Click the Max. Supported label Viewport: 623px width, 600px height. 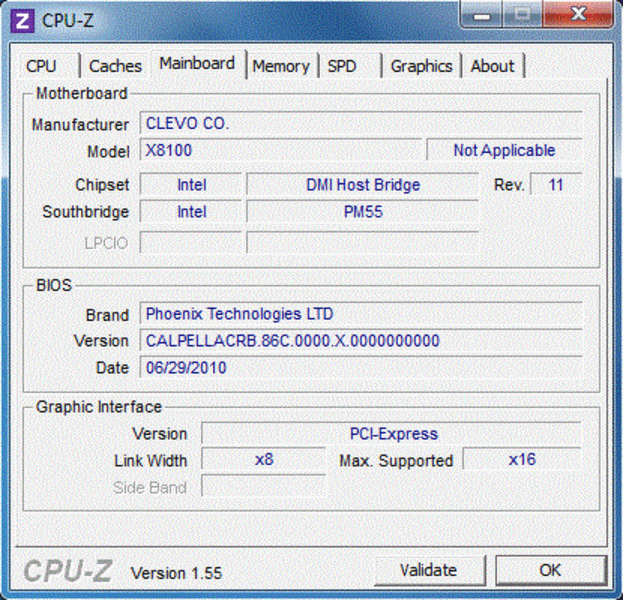(396, 461)
